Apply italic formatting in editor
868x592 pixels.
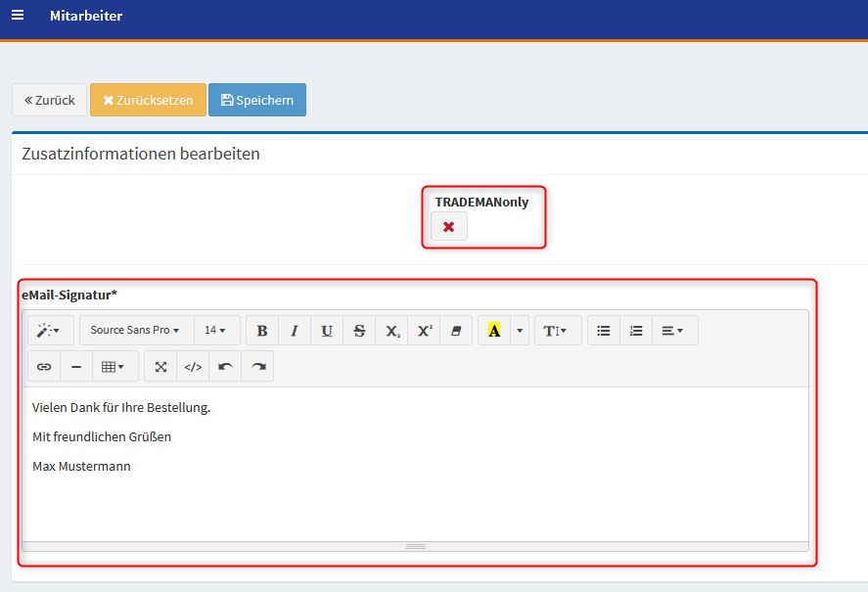click(x=295, y=331)
